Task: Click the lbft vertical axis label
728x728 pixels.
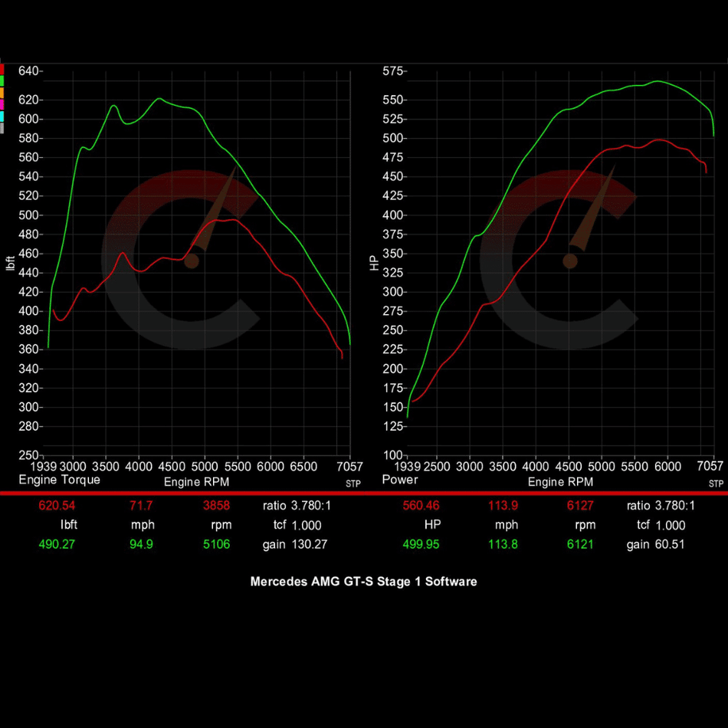Action: 11,263
